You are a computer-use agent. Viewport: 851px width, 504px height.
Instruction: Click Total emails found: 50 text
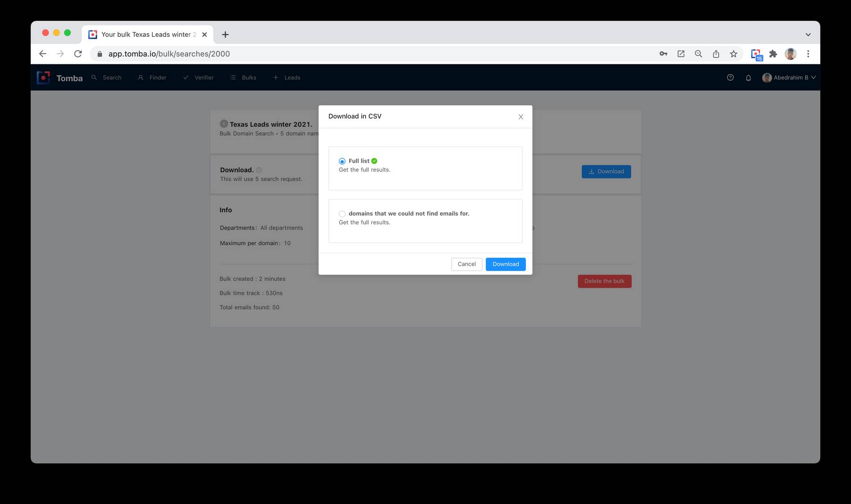pos(249,307)
